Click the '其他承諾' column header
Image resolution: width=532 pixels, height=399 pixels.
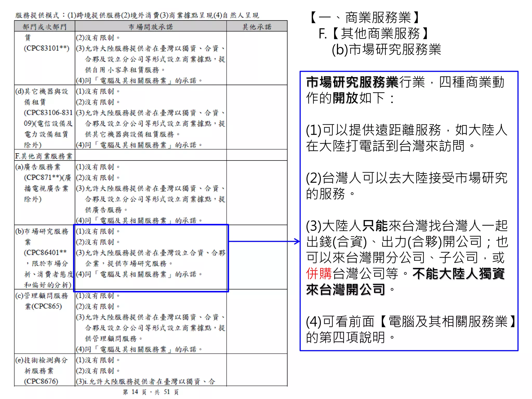(257, 27)
